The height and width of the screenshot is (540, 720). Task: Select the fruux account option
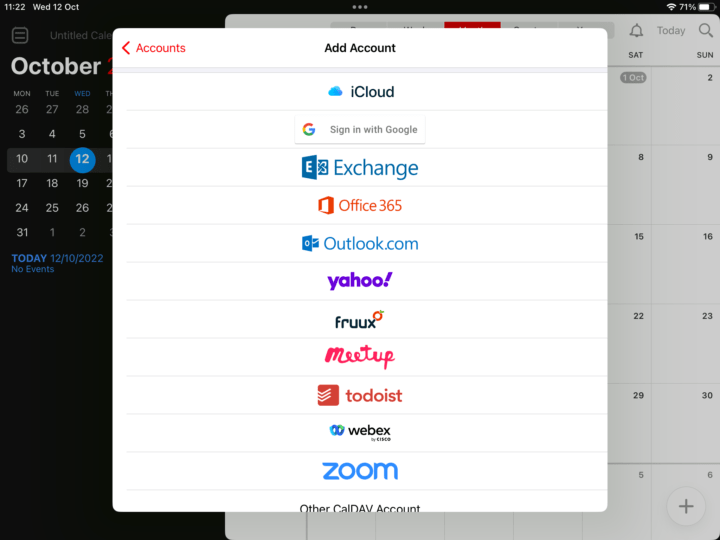(360, 320)
